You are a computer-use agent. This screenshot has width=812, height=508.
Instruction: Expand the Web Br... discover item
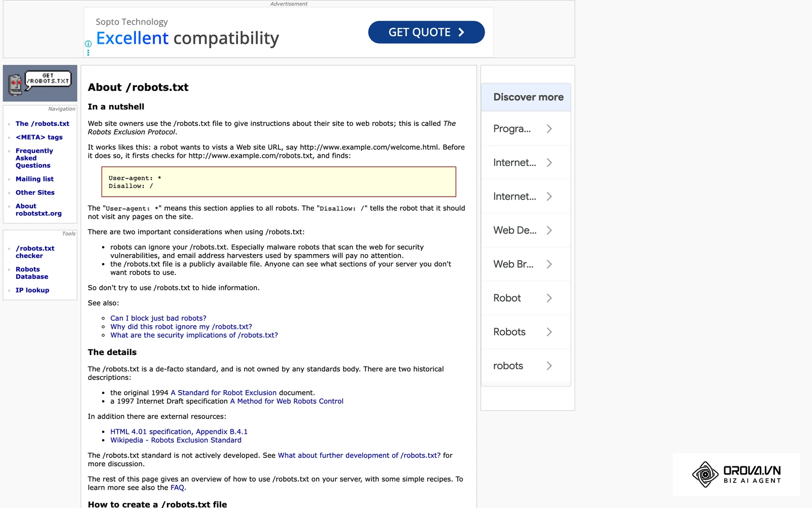point(526,264)
